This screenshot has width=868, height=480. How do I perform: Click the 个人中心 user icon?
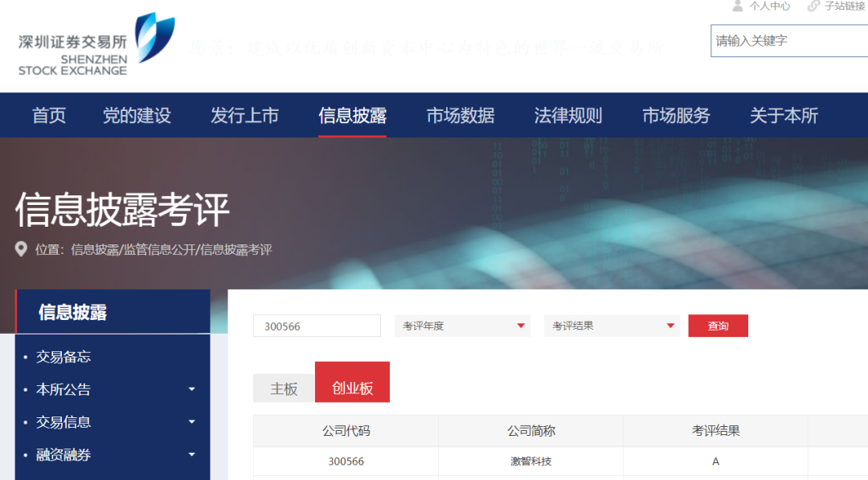[x=738, y=6]
